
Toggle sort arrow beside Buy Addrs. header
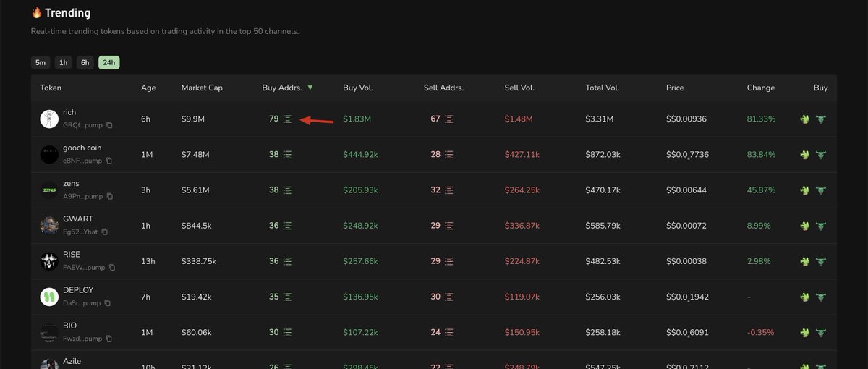point(310,88)
